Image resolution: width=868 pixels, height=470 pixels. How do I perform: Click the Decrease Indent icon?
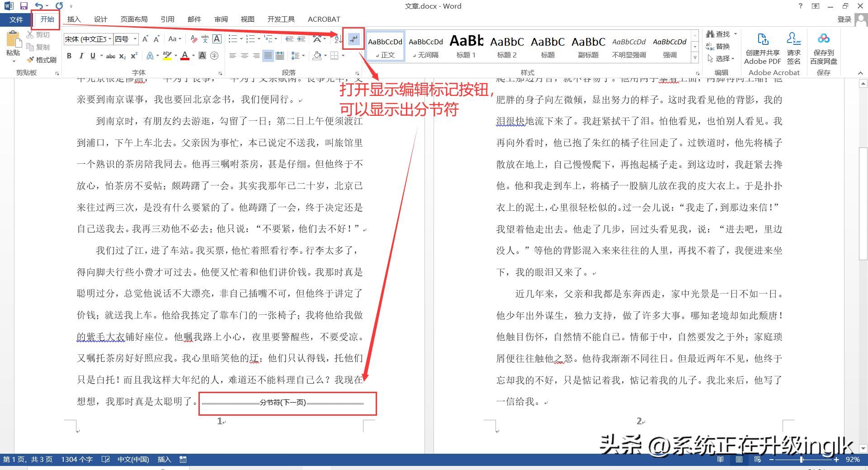pos(289,39)
